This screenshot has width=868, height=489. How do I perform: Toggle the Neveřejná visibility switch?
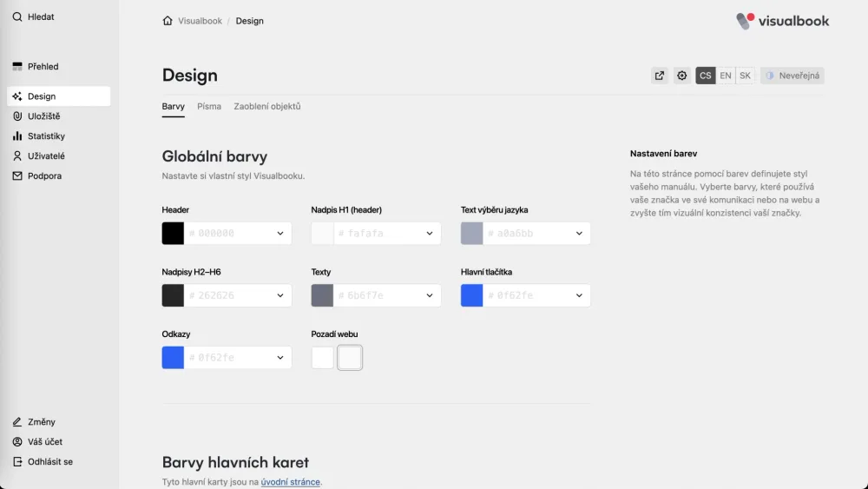tap(792, 76)
